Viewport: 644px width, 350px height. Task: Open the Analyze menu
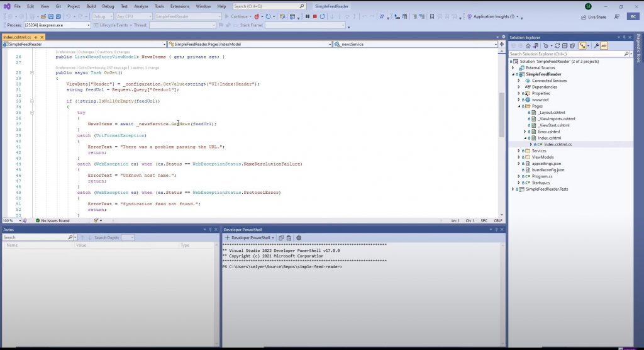tap(141, 6)
